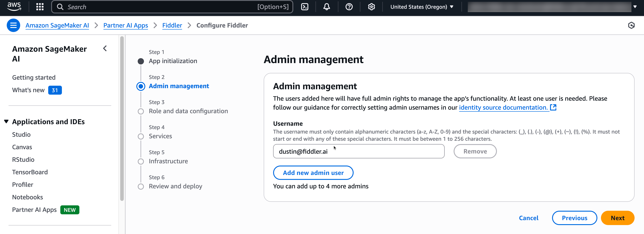Open the AWS services grid menu
Screen dimensions: 644x234
coord(39,7)
